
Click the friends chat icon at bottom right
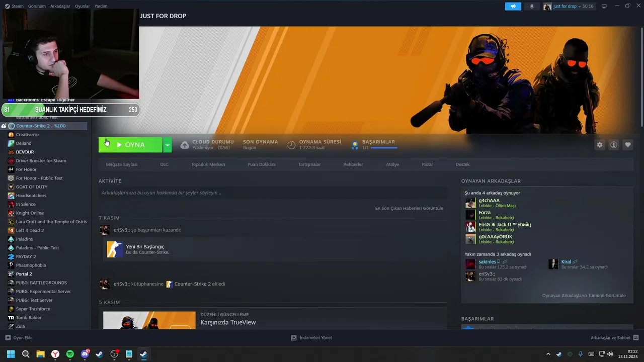coord(636,338)
